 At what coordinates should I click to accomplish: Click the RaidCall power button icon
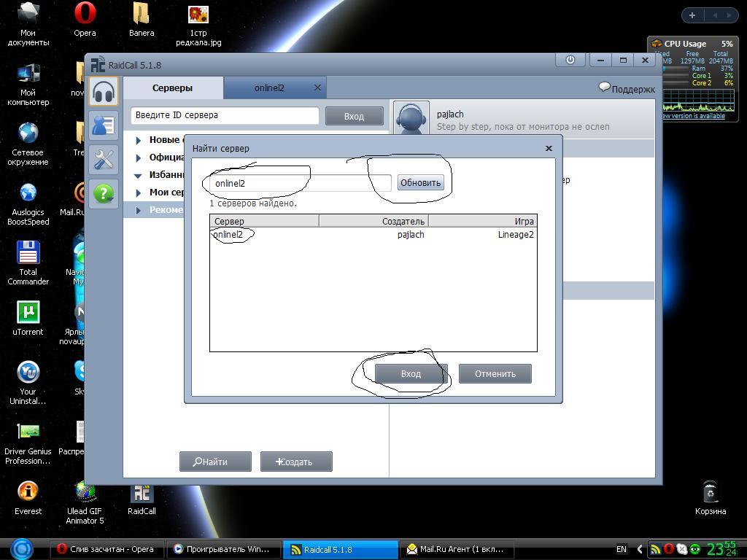[570, 61]
